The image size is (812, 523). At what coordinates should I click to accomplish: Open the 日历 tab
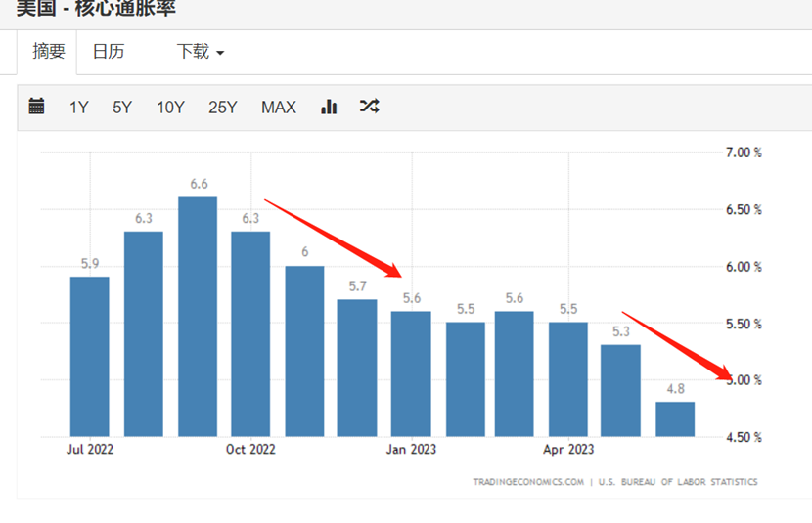109,52
